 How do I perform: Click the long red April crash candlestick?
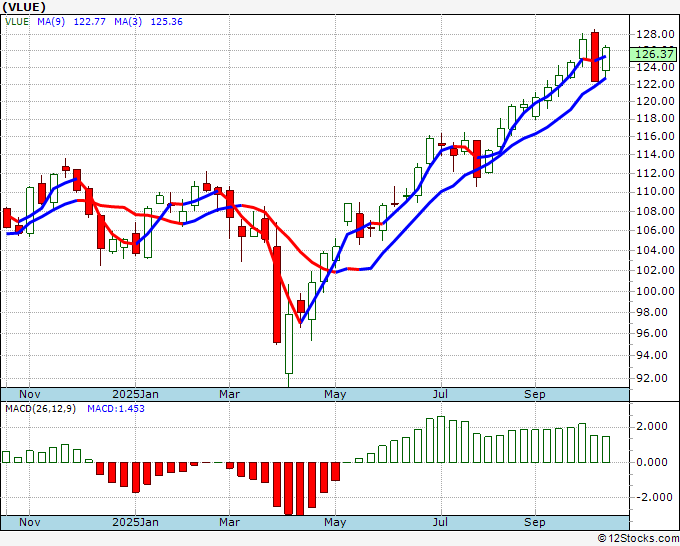click(x=277, y=294)
